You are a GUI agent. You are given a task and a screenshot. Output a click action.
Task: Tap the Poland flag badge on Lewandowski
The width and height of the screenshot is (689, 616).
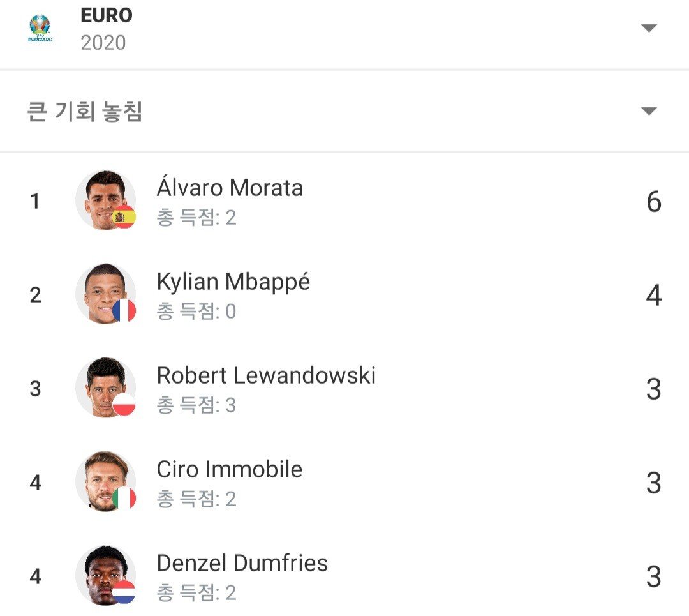(x=124, y=405)
